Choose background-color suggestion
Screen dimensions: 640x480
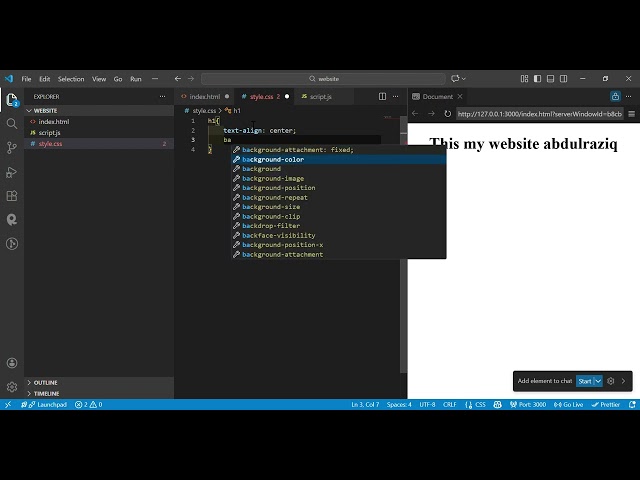tap(339, 159)
